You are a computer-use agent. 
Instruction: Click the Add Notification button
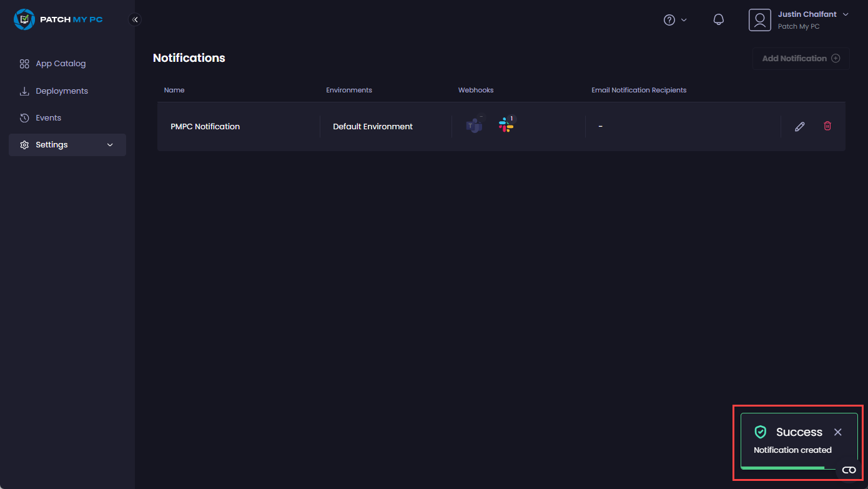801,59
